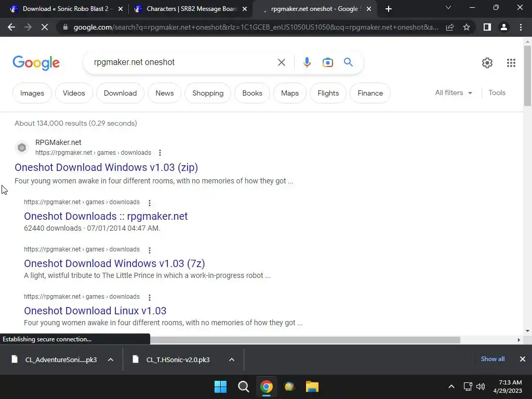This screenshot has height=399, width=532.
Task: Select the Maps filter chip
Action: point(290,93)
